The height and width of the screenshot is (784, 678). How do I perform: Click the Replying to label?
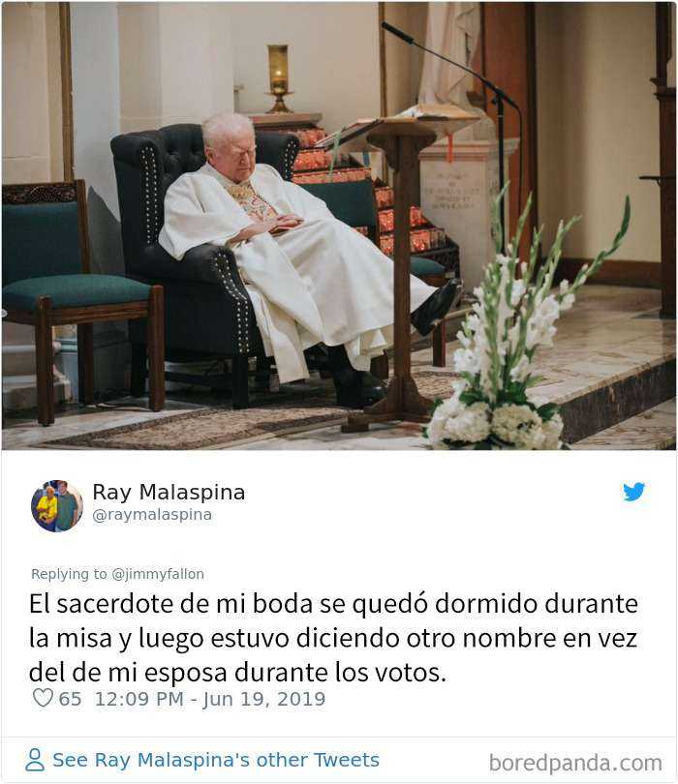pos(69,574)
